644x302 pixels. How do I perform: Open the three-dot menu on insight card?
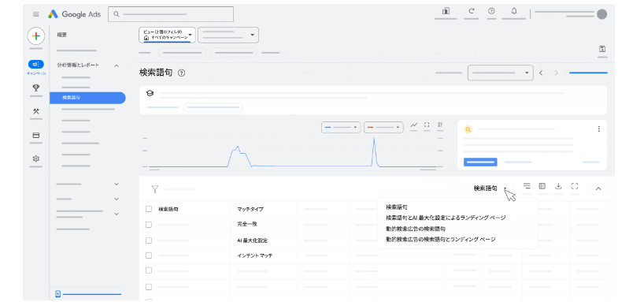[x=599, y=129]
